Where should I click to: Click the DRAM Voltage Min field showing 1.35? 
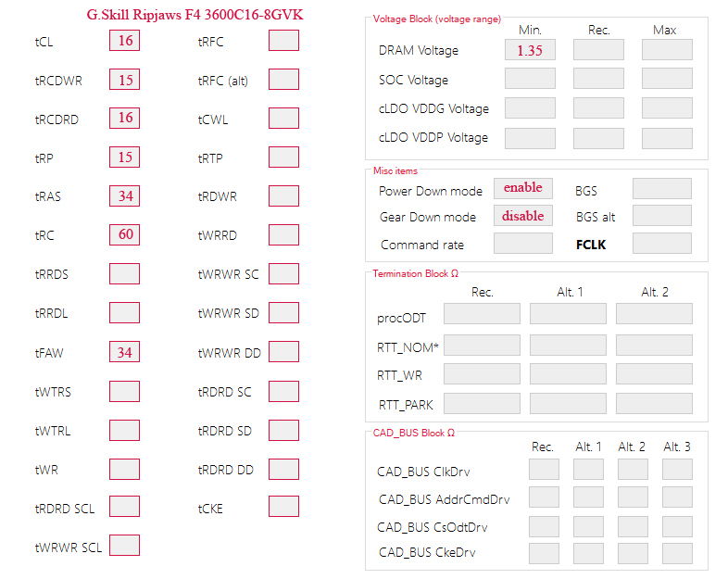530,50
